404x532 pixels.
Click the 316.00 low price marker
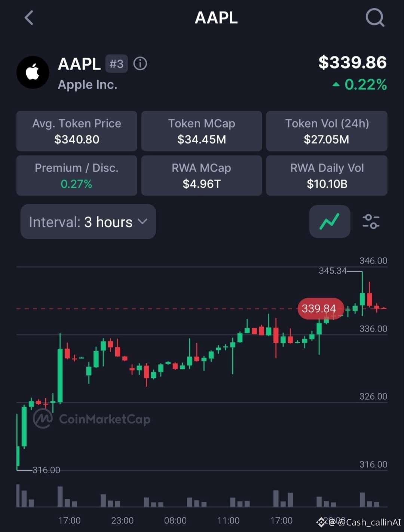pyautogui.click(x=46, y=470)
